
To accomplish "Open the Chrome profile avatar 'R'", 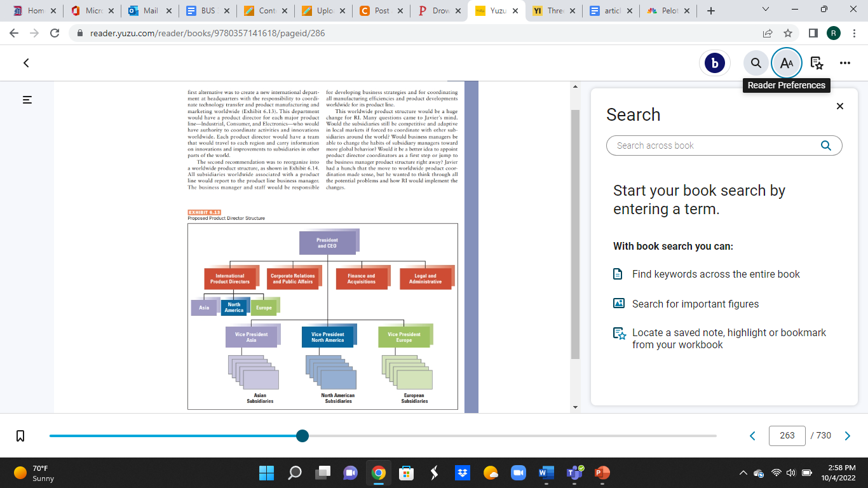I will click(x=834, y=33).
